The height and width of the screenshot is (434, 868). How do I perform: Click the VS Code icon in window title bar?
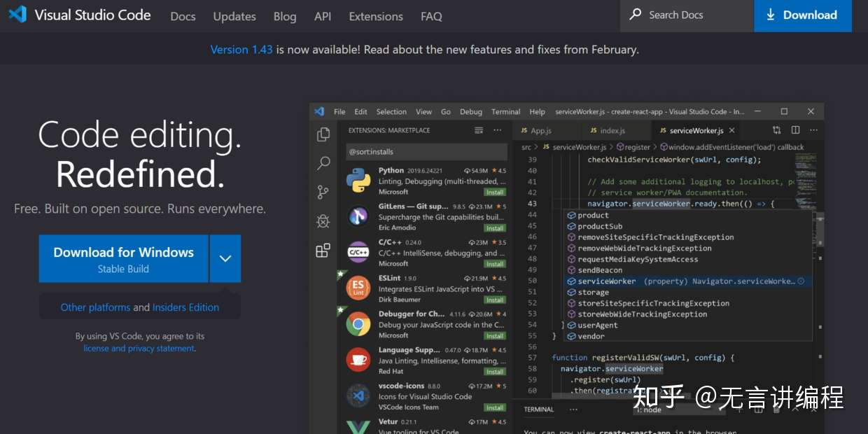[x=320, y=111]
